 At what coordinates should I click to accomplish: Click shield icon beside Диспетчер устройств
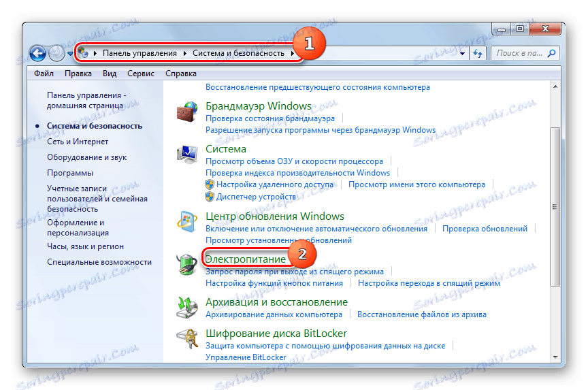click(209, 197)
